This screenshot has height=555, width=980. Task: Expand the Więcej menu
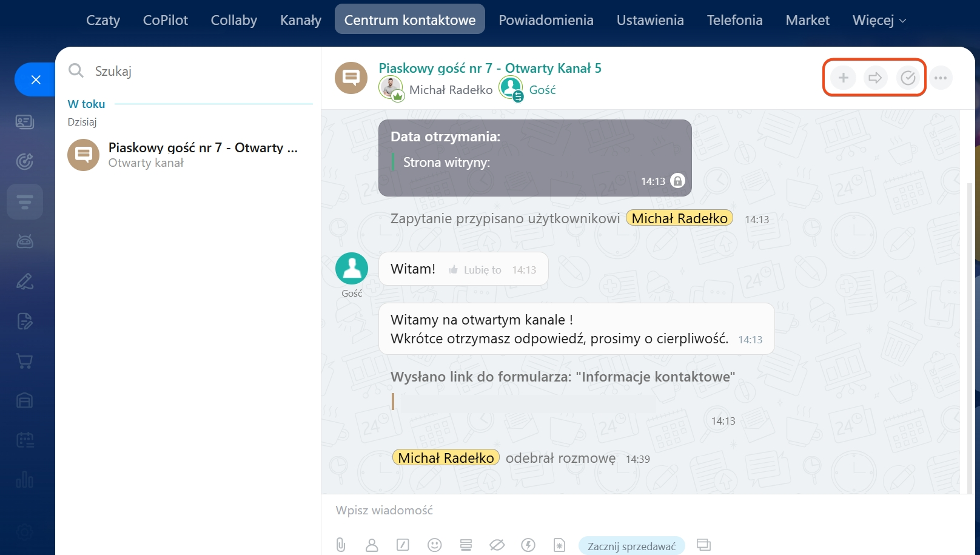(879, 20)
